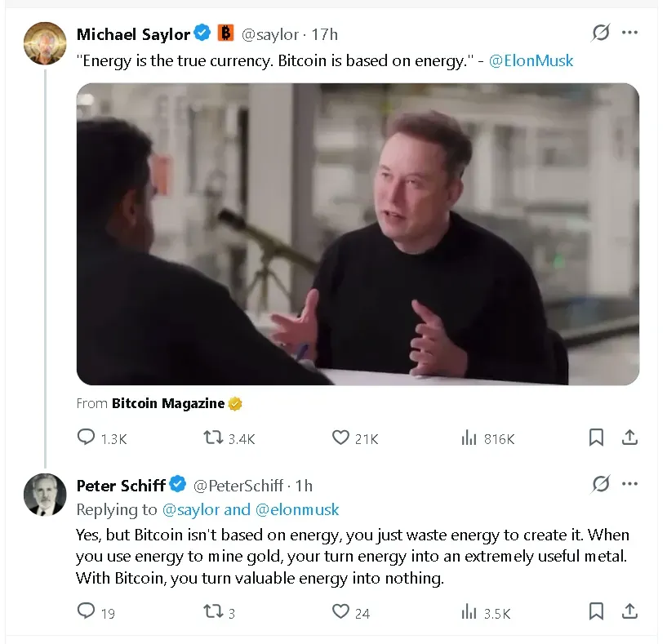Click Michael Saylor's verified checkmark badge

point(201,33)
